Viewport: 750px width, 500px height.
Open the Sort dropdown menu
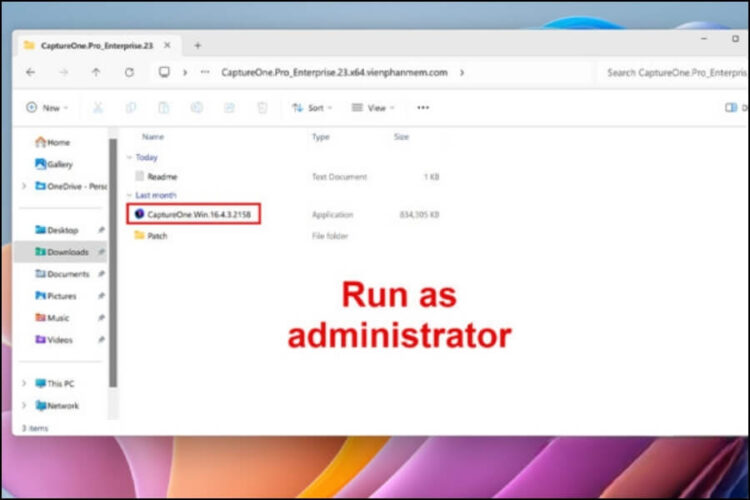coord(312,108)
